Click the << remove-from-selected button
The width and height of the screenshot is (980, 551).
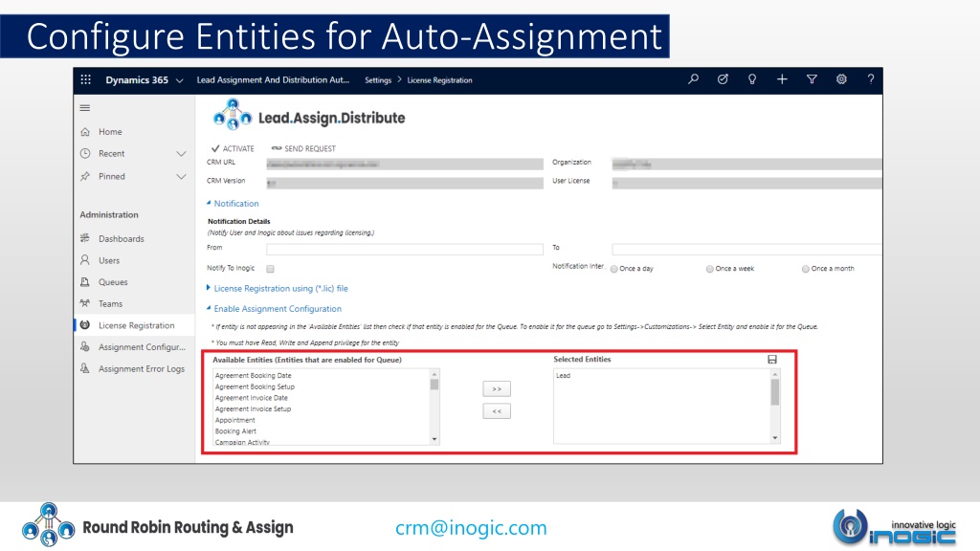[x=497, y=411]
